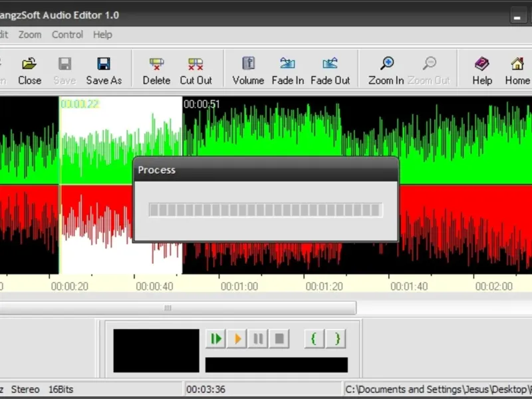Image resolution: width=532 pixels, height=399 pixels.
Task: Click the horizontal scrollbar thumb
Action: [178, 308]
